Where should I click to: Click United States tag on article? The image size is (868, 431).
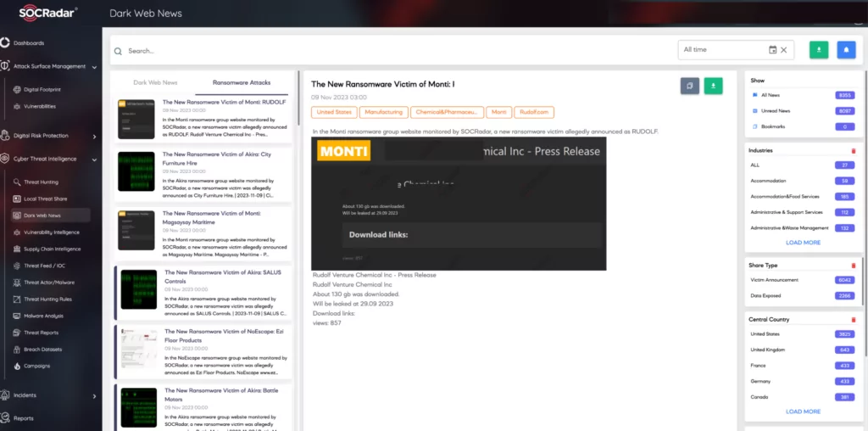(334, 112)
